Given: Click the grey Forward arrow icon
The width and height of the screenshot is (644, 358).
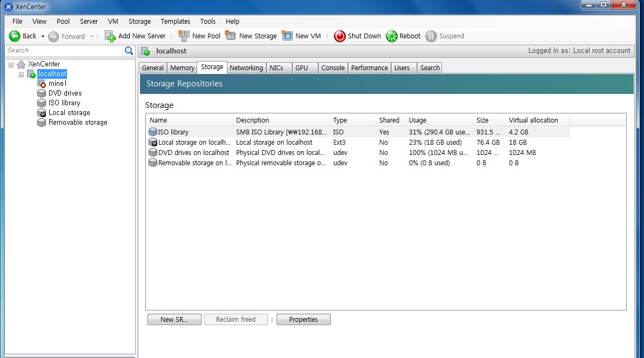Looking at the screenshot, I should pyautogui.click(x=53, y=37).
